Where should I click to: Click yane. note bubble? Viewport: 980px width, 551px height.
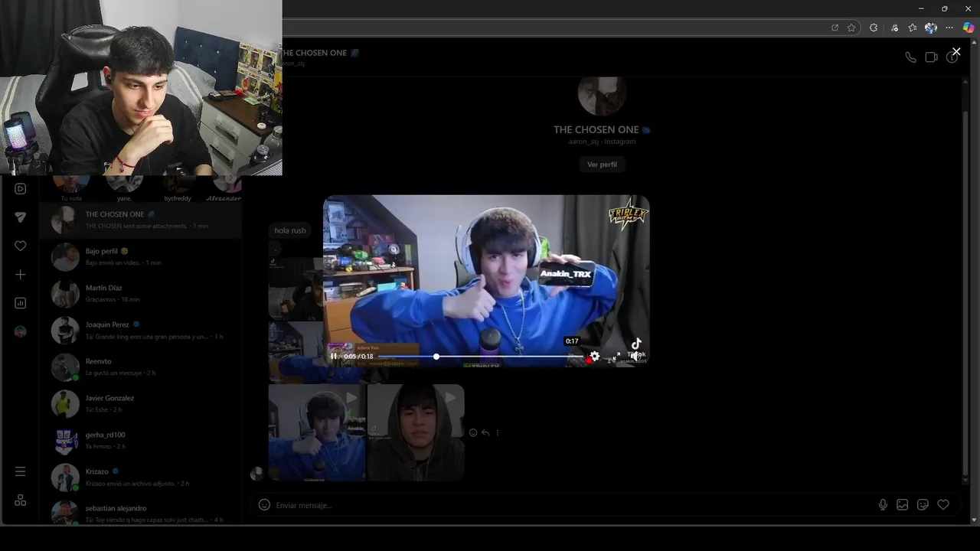click(x=124, y=189)
